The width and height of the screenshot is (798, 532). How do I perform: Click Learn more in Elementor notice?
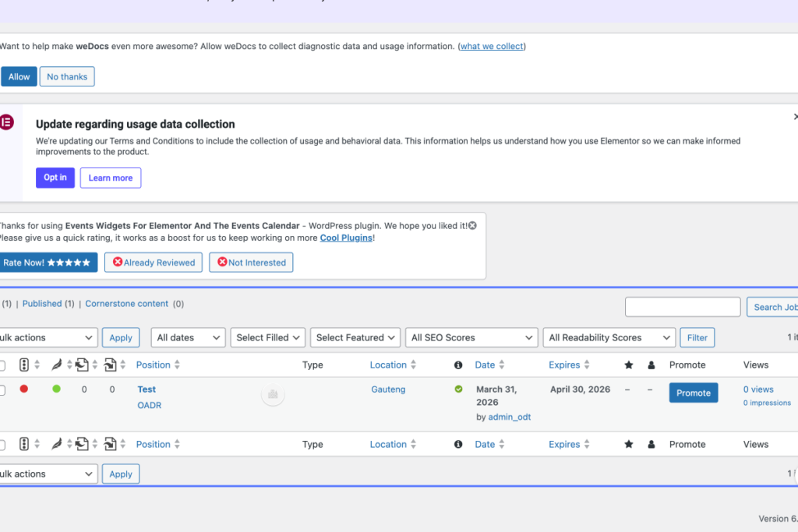click(x=111, y=178)
